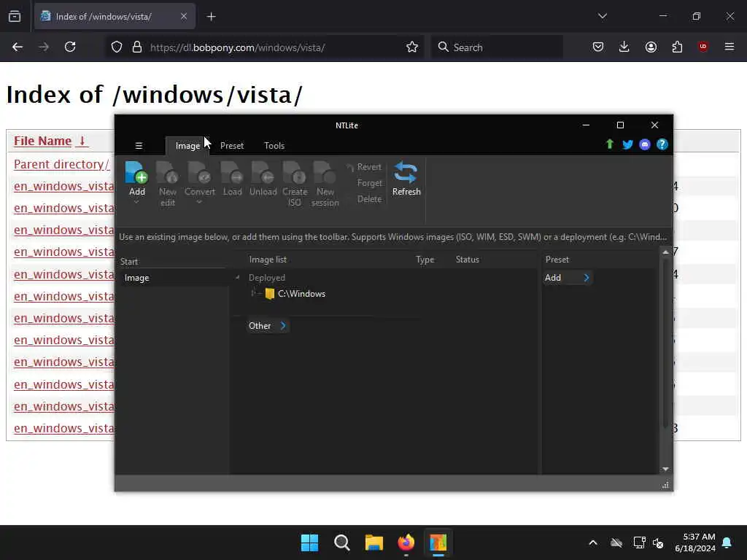Click the muted volume tray icon
747x560 pixels.
click(x=658, y=542)
